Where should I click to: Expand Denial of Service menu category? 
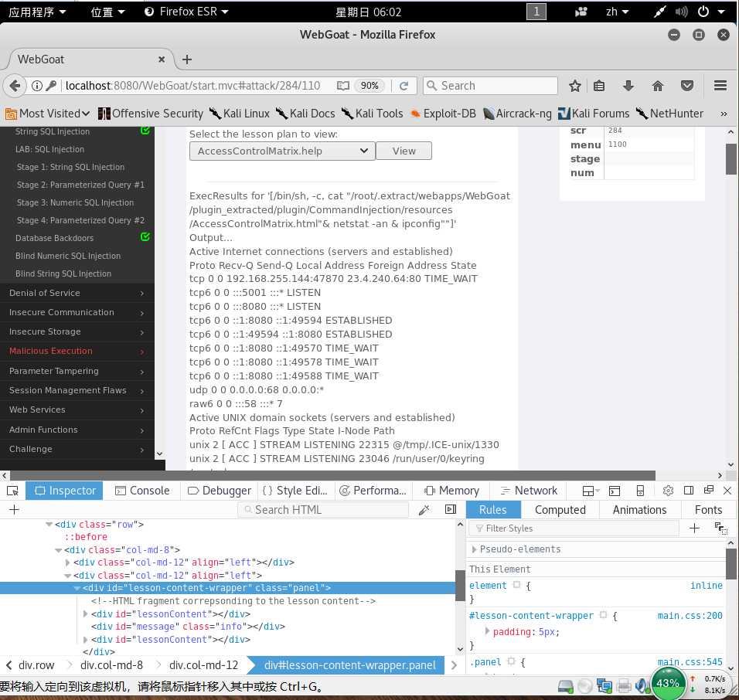77,293
